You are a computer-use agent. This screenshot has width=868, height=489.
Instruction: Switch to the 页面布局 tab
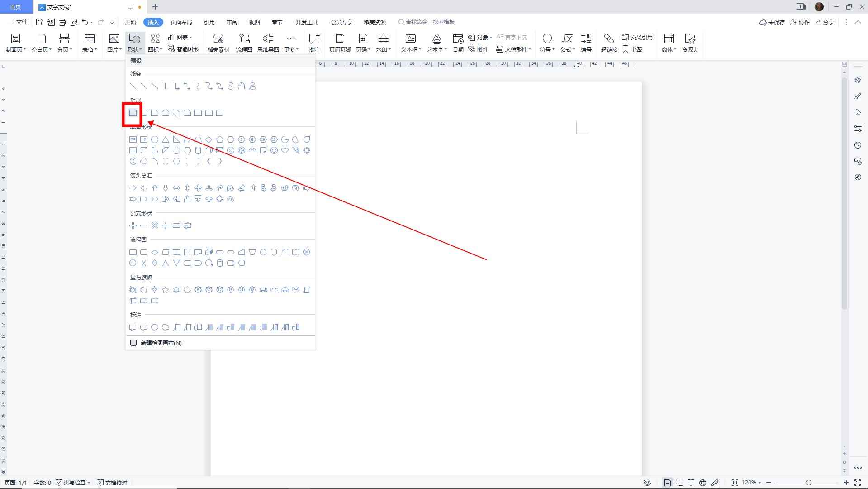181,22
